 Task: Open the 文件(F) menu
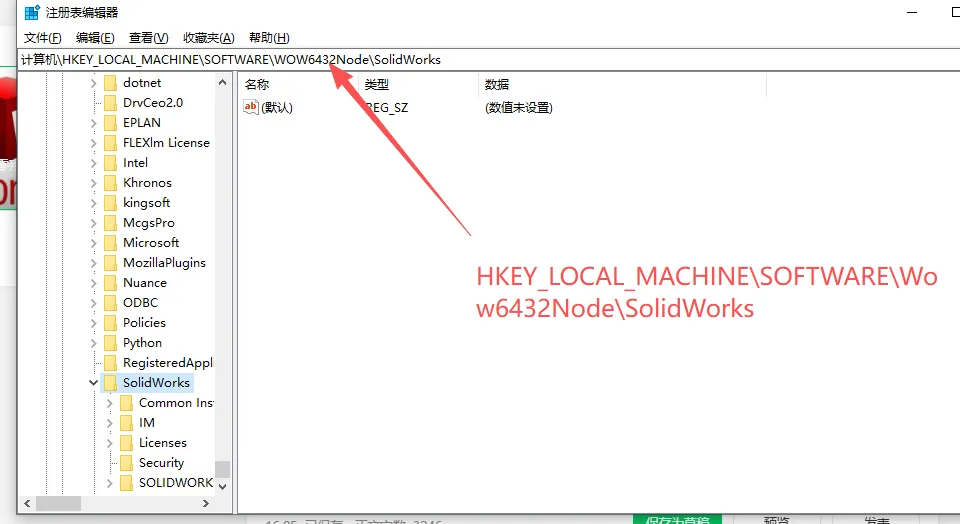coord(42,38)
